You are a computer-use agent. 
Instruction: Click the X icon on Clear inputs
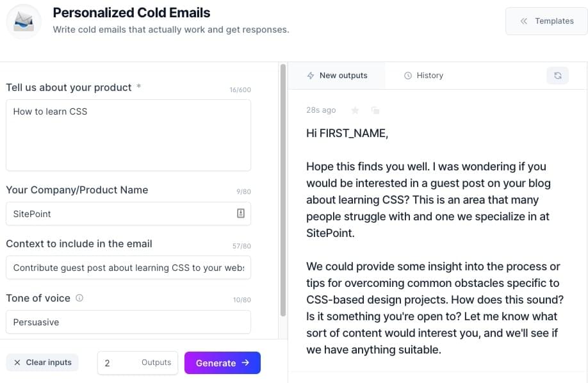pyautogui.click(x=17, y=363)
